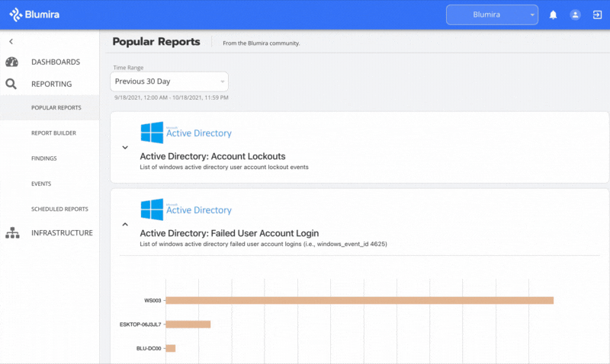
Task: Expand the Account Lockouts report
Action: pos(125,147)
